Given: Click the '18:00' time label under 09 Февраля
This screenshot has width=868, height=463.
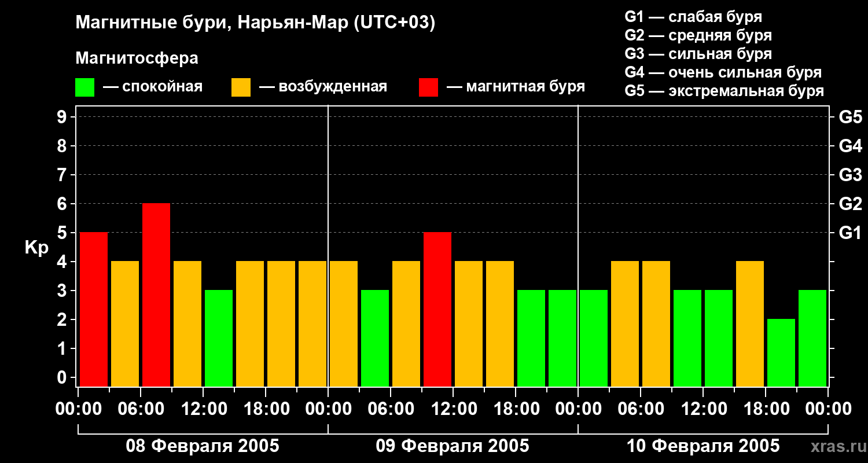Looking at the screenshot, I should tap(516, 409).
